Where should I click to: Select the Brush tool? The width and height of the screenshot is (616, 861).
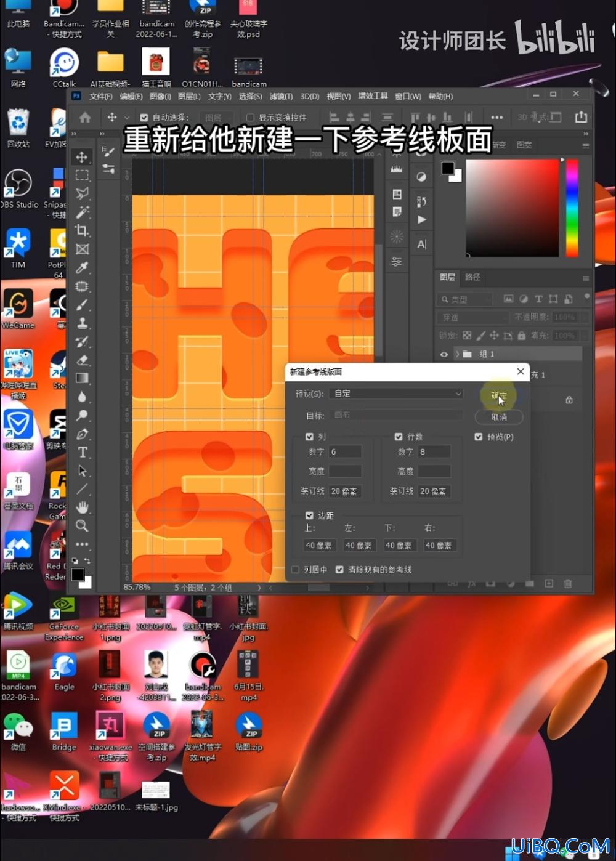[82, 305]
